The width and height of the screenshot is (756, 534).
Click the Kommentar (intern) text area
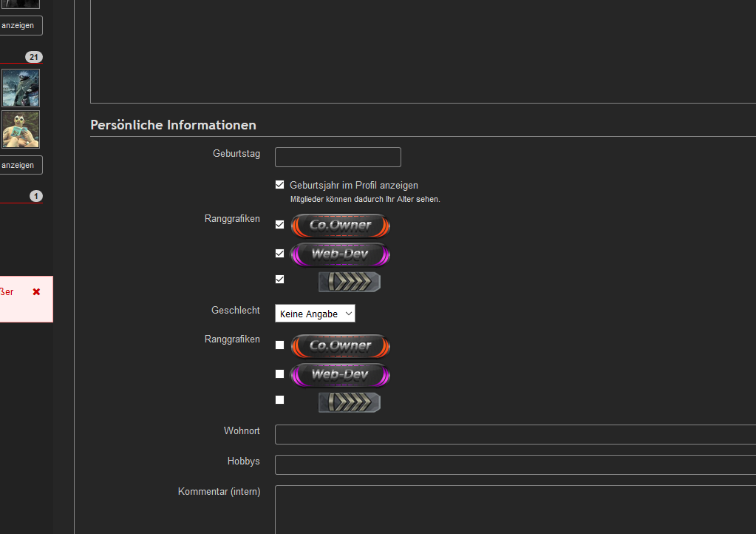click(515, 509)
